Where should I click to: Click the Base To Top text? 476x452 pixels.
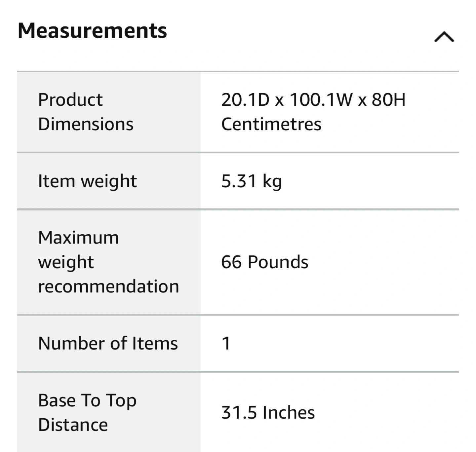[x=87, y=401]
